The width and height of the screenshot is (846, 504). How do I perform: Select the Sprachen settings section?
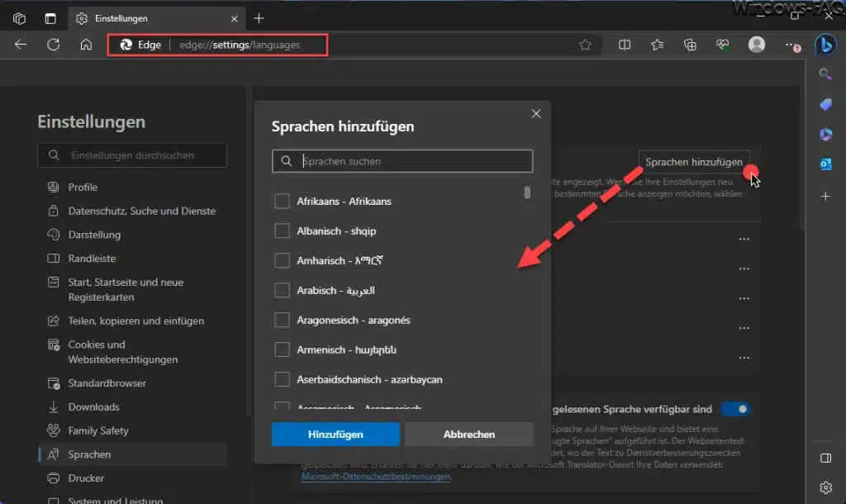[x=132, y=454]
